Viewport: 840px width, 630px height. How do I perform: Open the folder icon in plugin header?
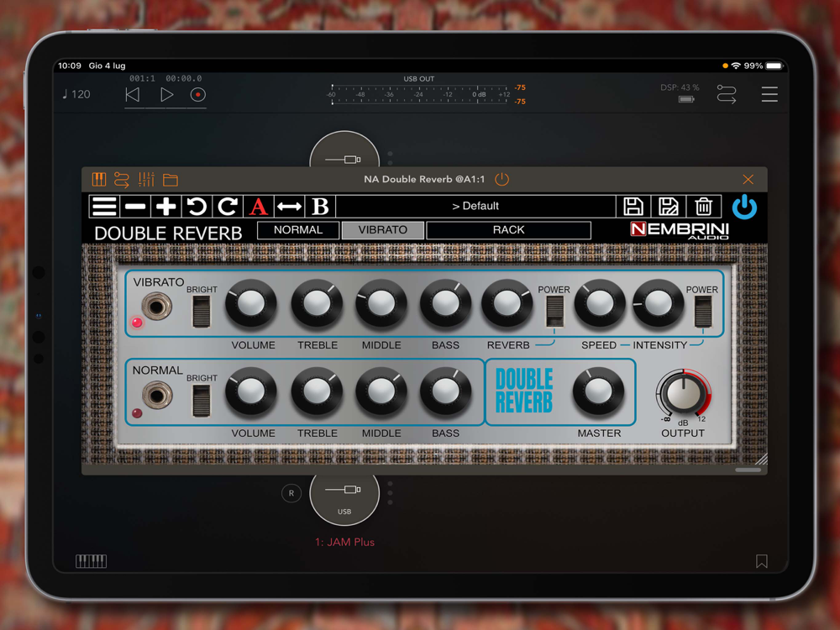171,180
